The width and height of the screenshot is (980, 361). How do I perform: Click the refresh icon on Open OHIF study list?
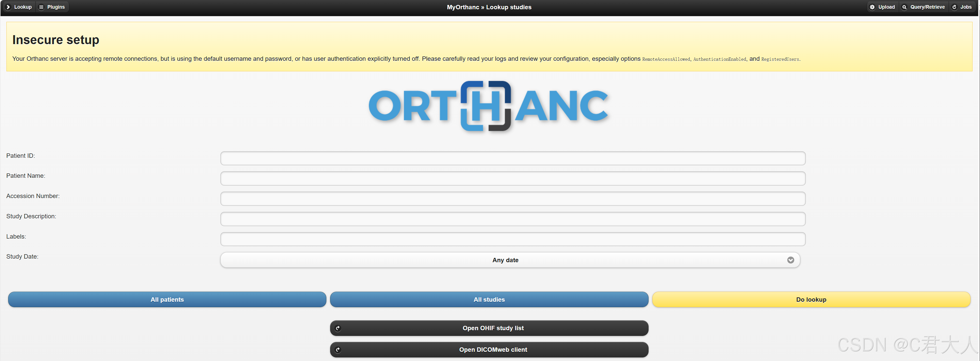point(338,328)
